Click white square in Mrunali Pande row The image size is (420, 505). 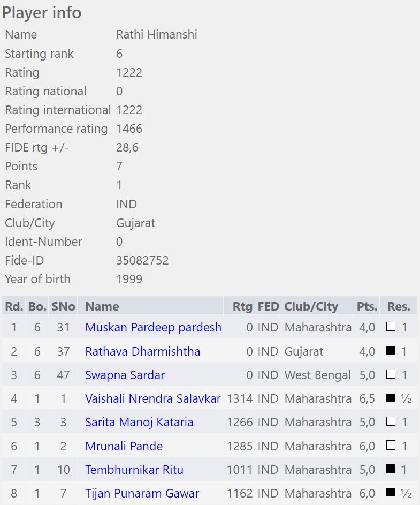click(391, 446)
